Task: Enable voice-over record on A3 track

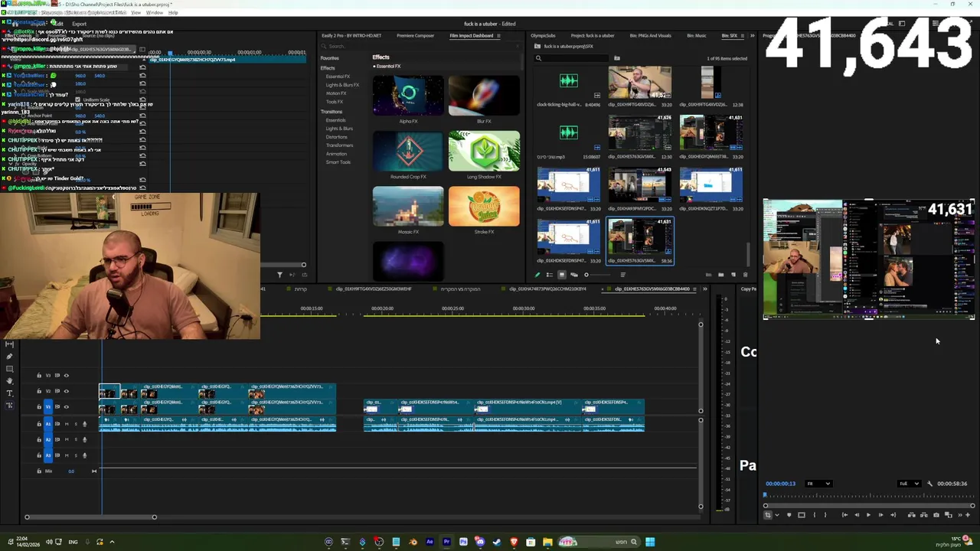Action: 85,455
